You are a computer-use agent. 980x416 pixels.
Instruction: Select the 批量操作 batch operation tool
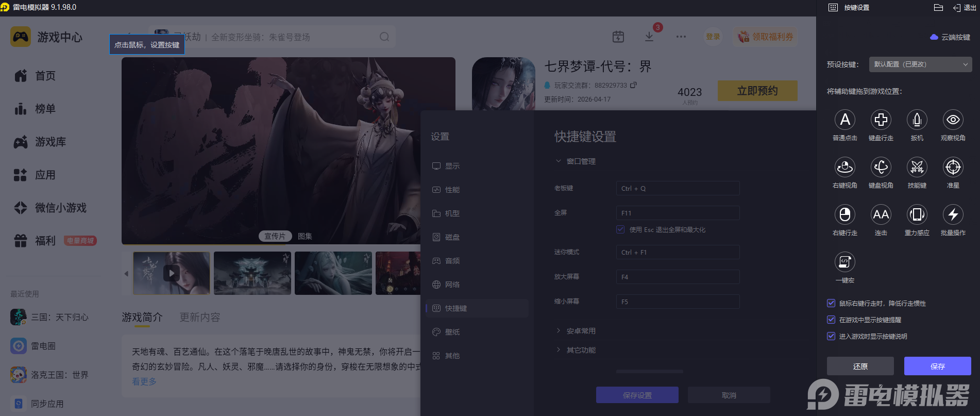coord(953,214)
